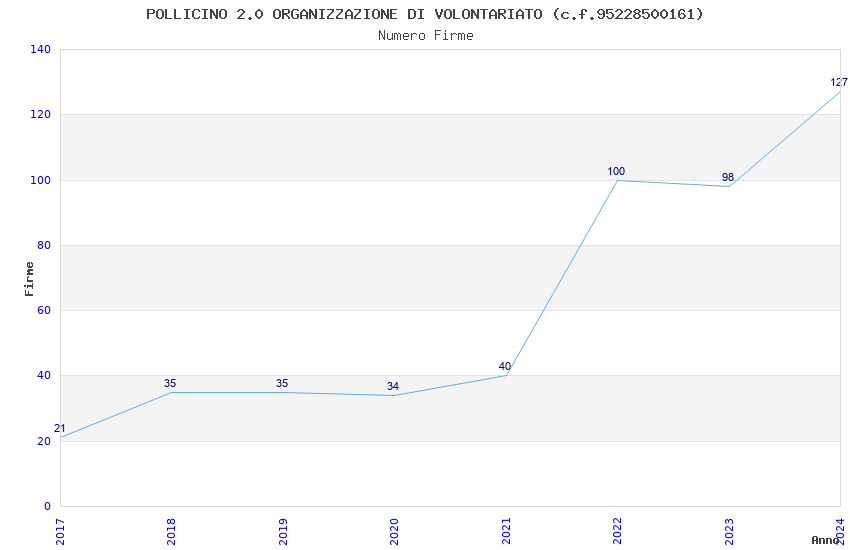
Task: Click the y-axis value 80
Action: click(44, 245)
